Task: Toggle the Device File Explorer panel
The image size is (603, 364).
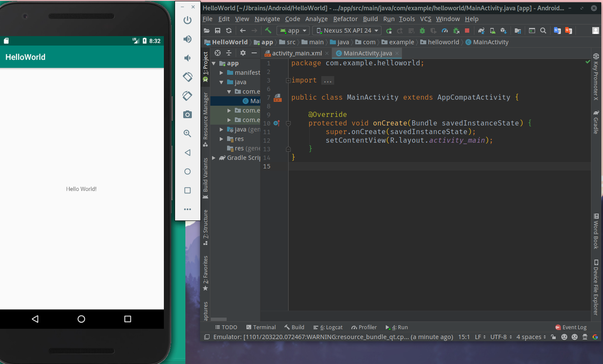Action: (x=596, y=287)
